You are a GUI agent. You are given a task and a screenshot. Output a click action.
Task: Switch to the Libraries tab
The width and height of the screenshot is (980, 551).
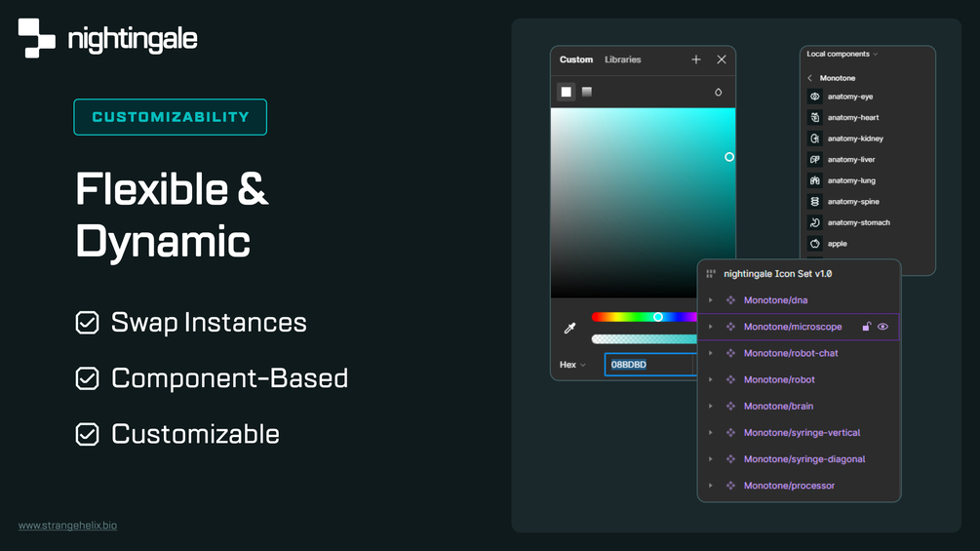pos(622,59)
